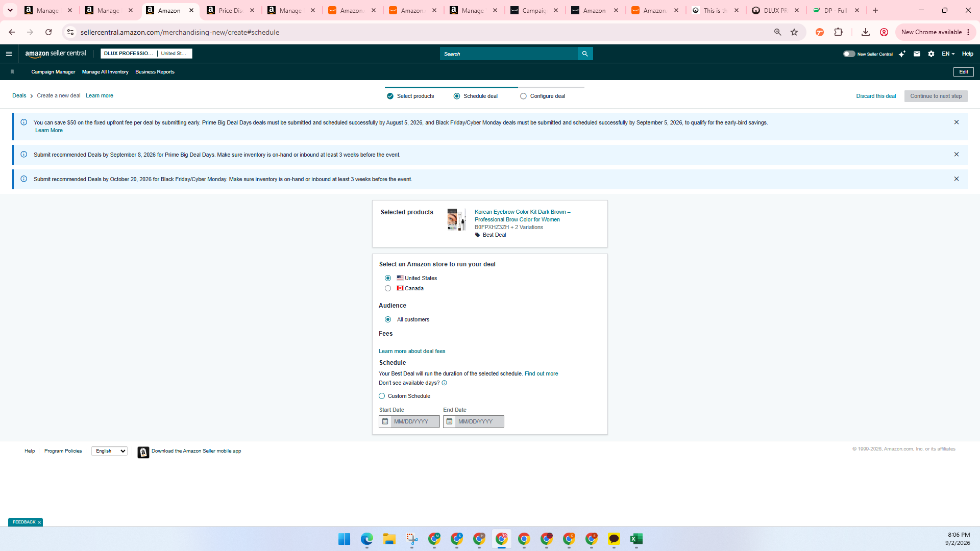Open the Chrome downloads icon

click(866, 32)
